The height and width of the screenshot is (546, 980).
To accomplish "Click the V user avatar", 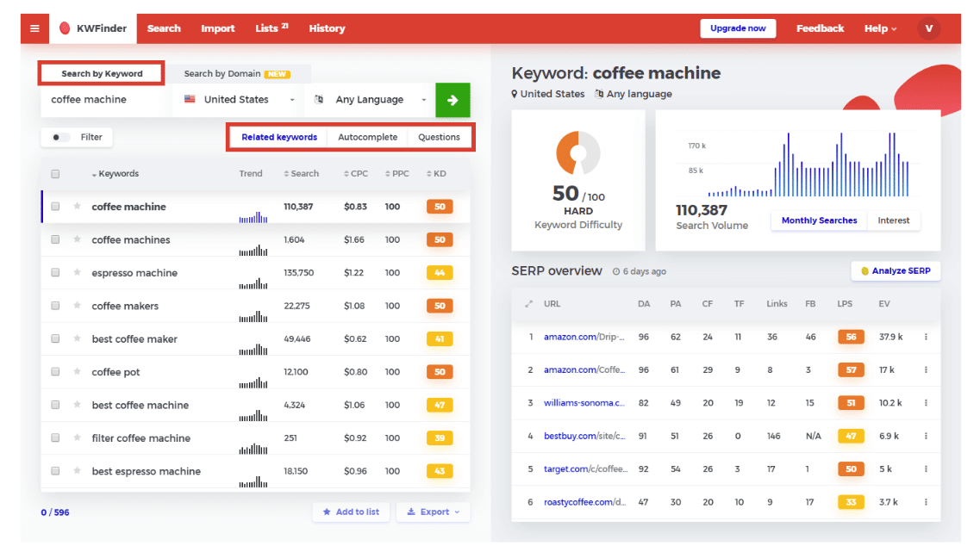I will pyautogui.click(x=929, y=28).
